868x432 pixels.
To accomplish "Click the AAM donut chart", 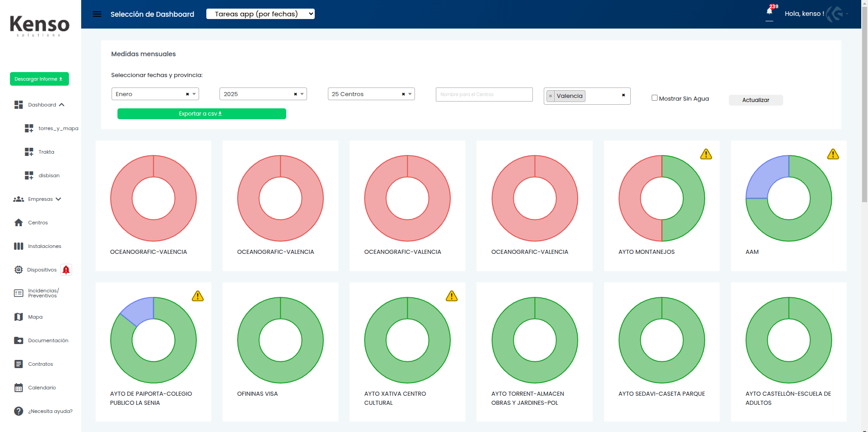I will [x=789, y=198].
